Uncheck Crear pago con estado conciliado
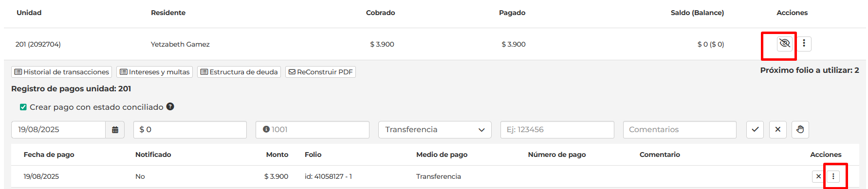 click(x=23, y=107)
